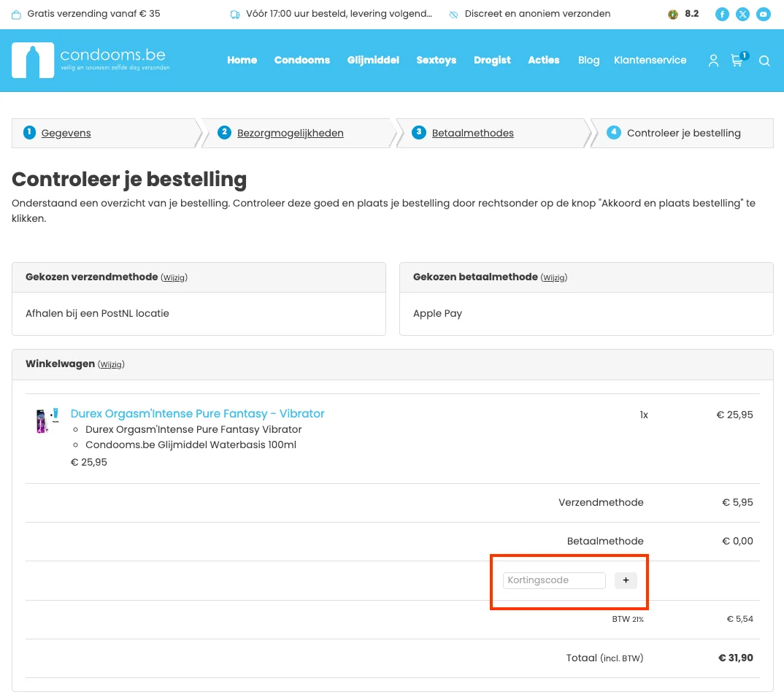Click inside the Kortingscode field
Screen dimensions: 784x700
tap(553, 580)
